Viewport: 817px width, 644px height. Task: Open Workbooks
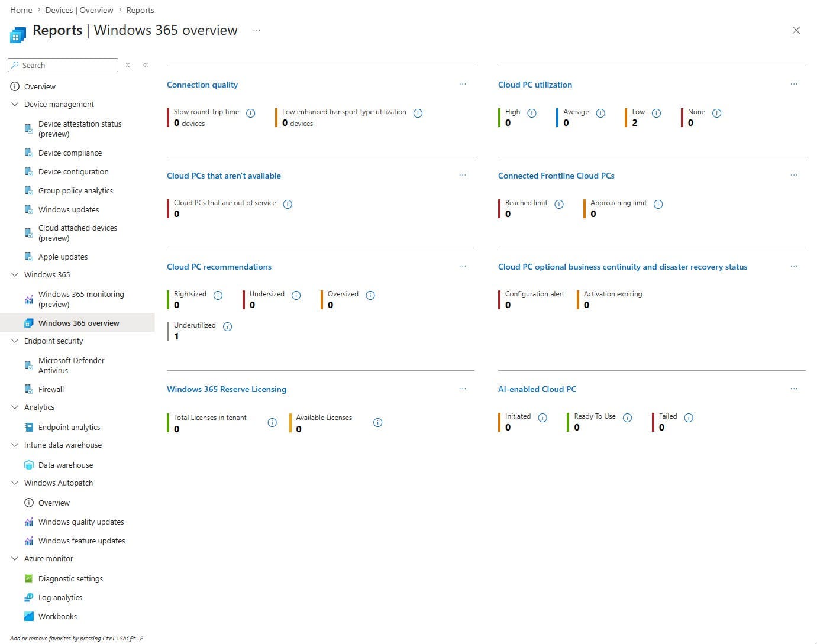pyautogui.click(x=57, y=616)
